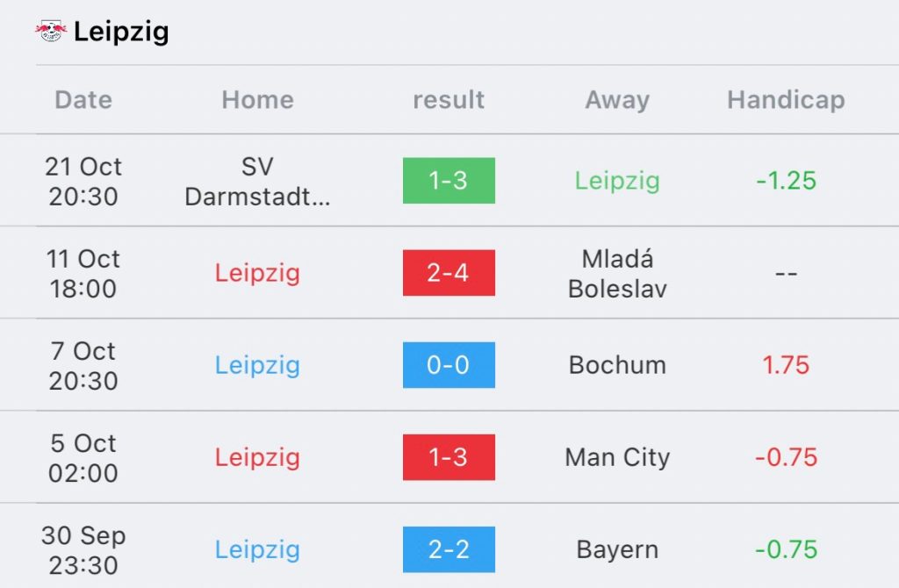This screenshot has width=899, height=588.
Task: Open the green 1-3 result badge
Action: point(449,181)
